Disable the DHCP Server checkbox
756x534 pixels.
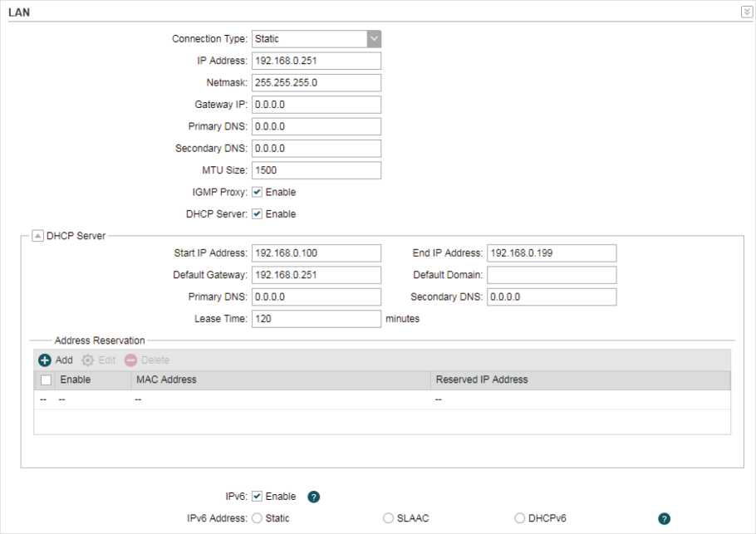click(x=257, y=213)
